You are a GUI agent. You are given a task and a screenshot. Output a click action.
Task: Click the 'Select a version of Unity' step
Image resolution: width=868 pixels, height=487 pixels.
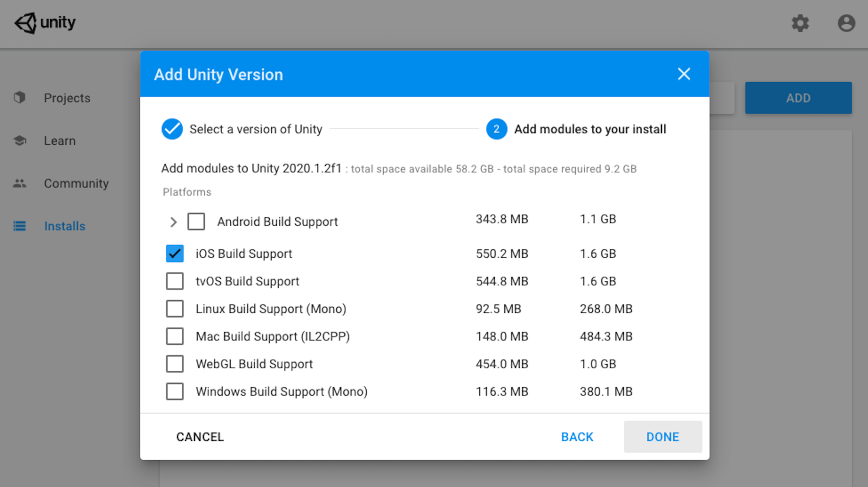pyautogui.click(x=256, y=129)
